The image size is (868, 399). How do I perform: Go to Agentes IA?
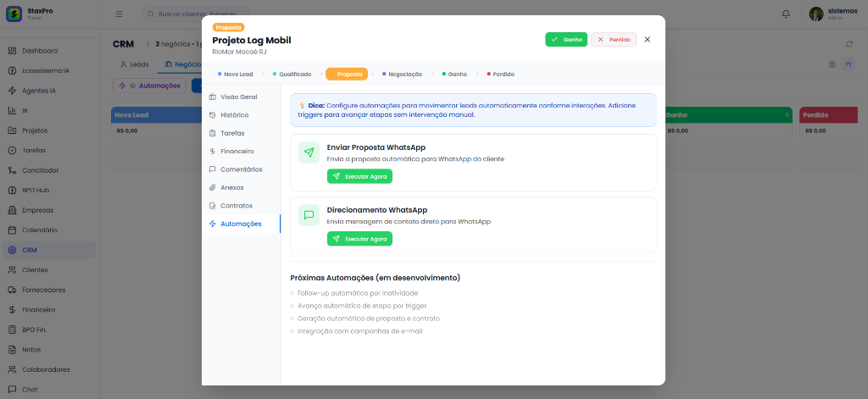click(48, 91)
